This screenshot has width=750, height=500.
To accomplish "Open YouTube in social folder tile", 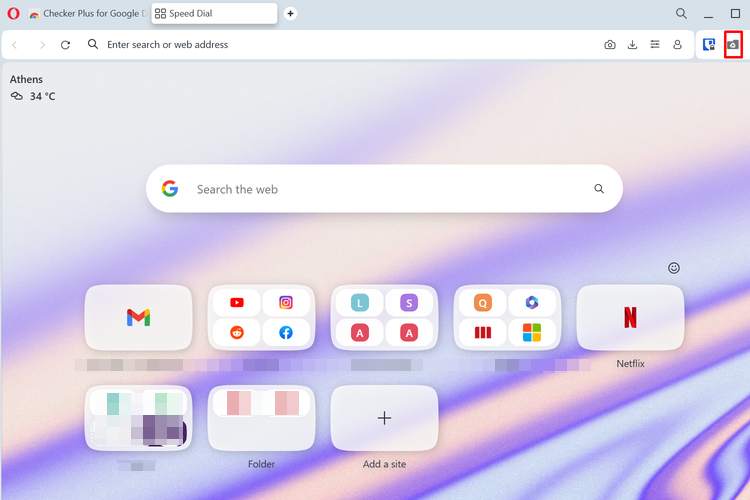I will pyautogui.click(x=237, y=302).
